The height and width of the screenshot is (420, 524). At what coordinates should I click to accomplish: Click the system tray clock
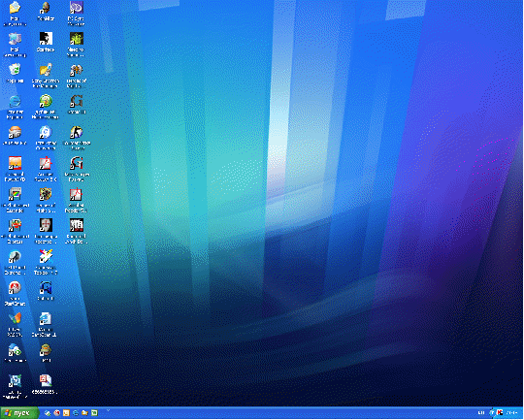point(512,413)
